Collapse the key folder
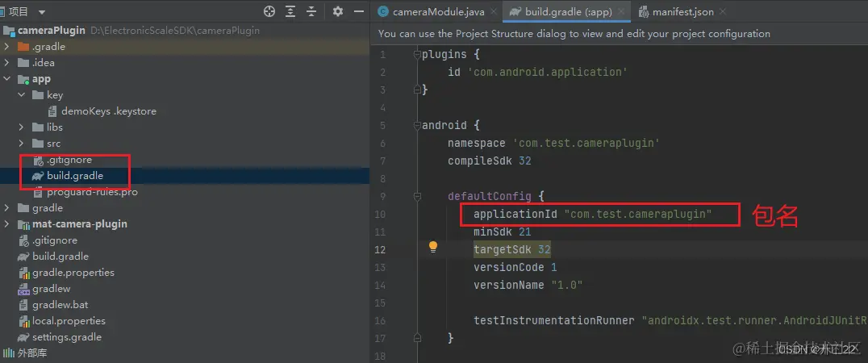This screenshot has width=868, height=363. tap(21, 95)
